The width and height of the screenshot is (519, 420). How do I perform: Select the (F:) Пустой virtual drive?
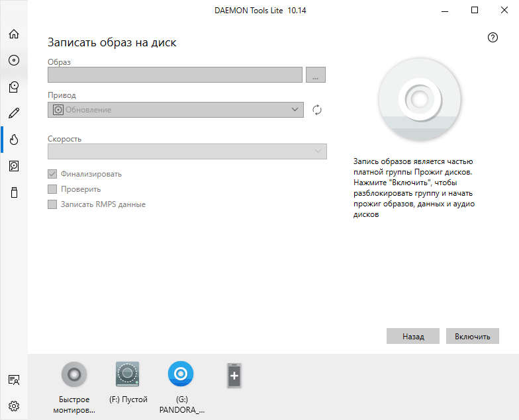tap(127, 374)
